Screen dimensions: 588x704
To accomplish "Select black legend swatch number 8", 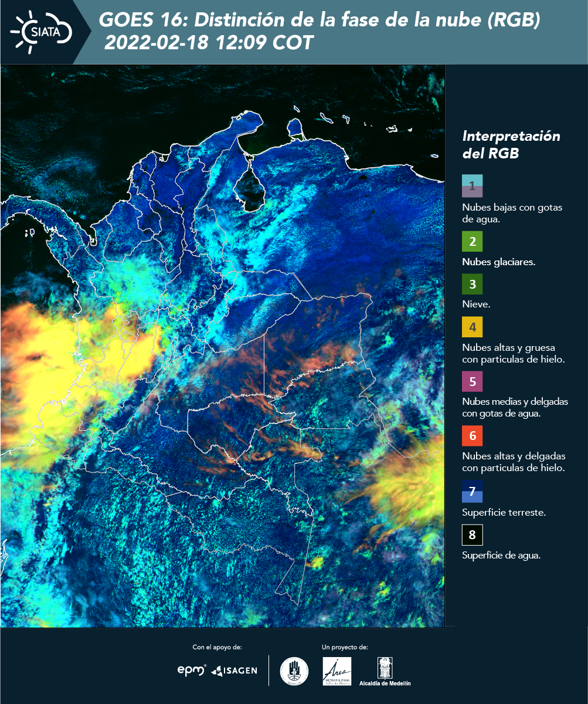I will click(472, 534).
